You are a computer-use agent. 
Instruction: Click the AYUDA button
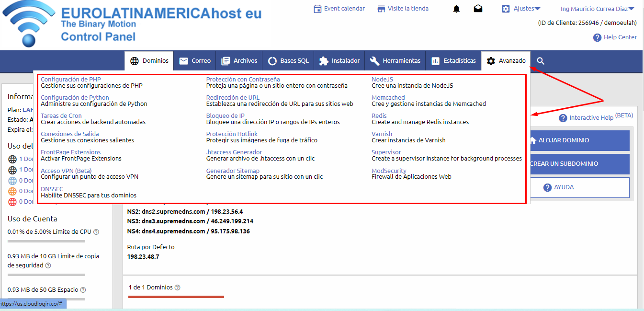tap(579, 187)
